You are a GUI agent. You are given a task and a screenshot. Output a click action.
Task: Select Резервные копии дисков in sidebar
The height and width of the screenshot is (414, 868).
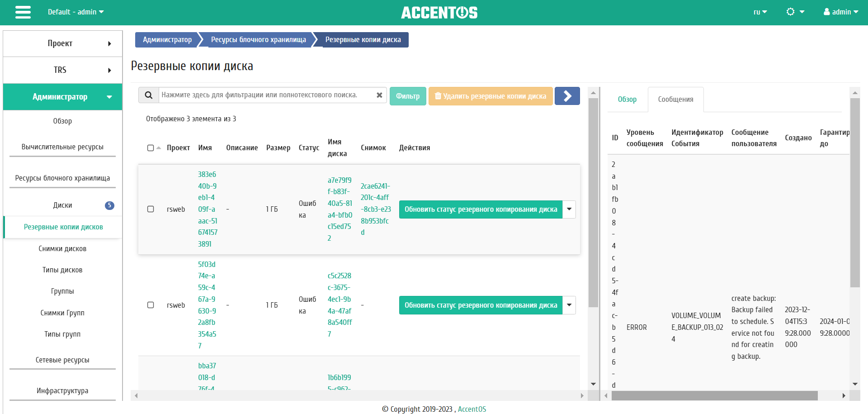(63, 227)
